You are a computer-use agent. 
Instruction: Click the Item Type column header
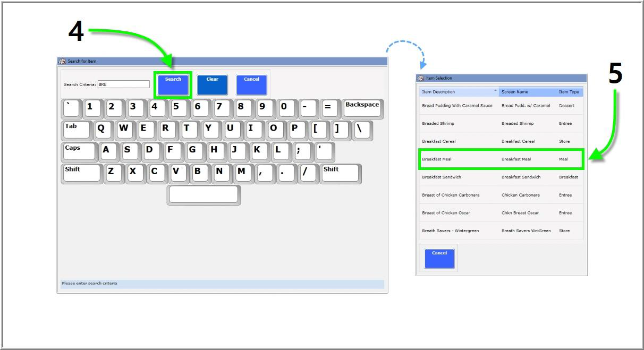click(569, 92)
